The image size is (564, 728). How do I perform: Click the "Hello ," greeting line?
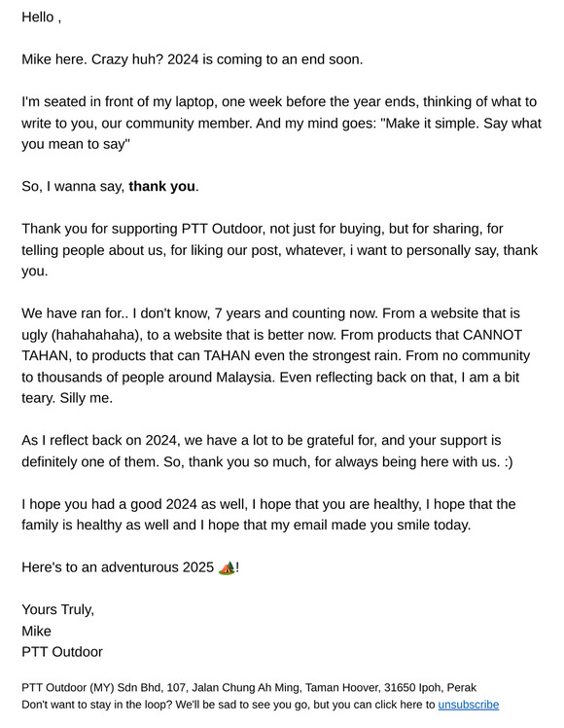coord(41,18)
